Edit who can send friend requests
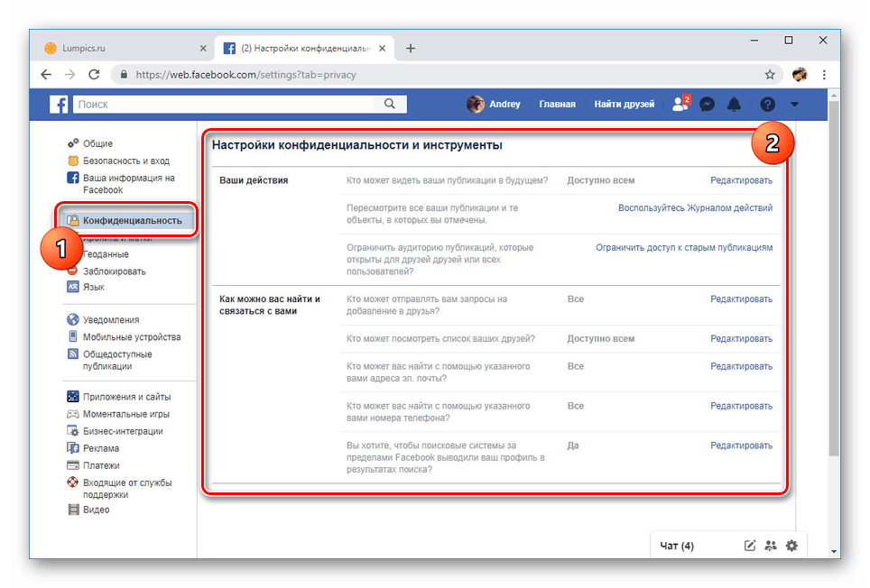The width and height of the screenshot is (870, 588). click(x=742, y=299)
